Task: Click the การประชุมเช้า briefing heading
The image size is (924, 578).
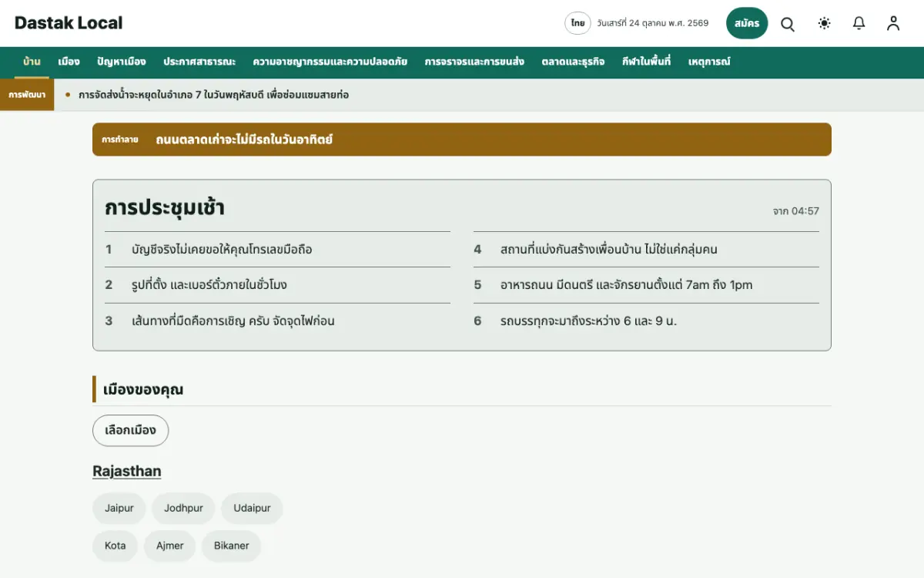Action: 165,208
